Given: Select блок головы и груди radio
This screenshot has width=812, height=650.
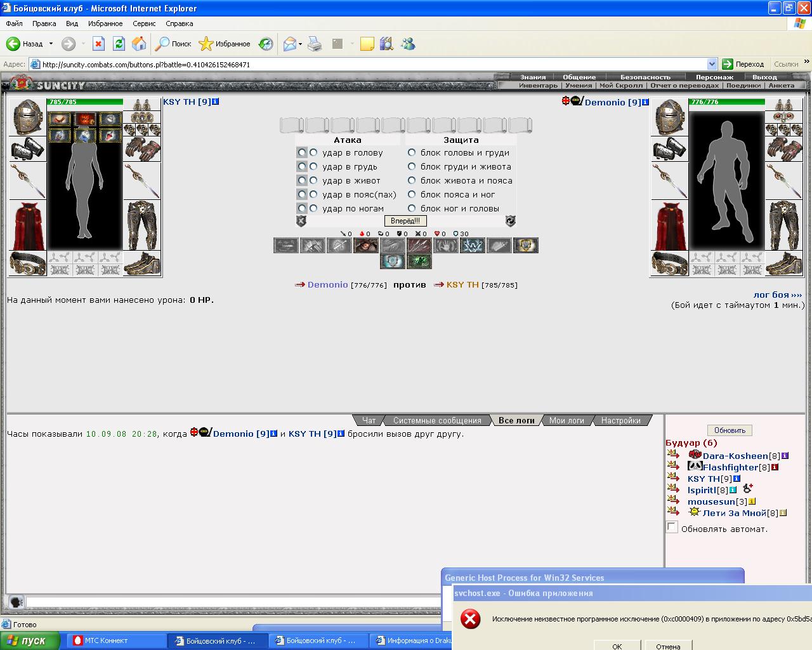Looking at the screenshot, I should (x=412, y=152).
